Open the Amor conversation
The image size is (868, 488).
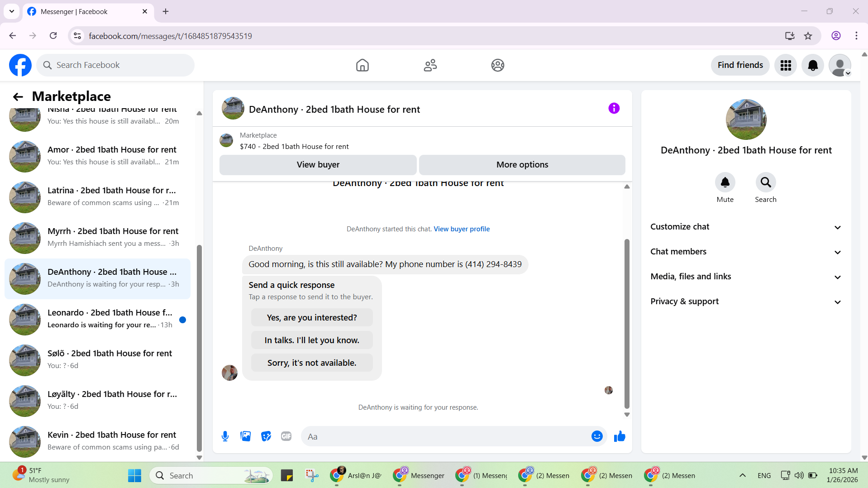pos(97,156)
